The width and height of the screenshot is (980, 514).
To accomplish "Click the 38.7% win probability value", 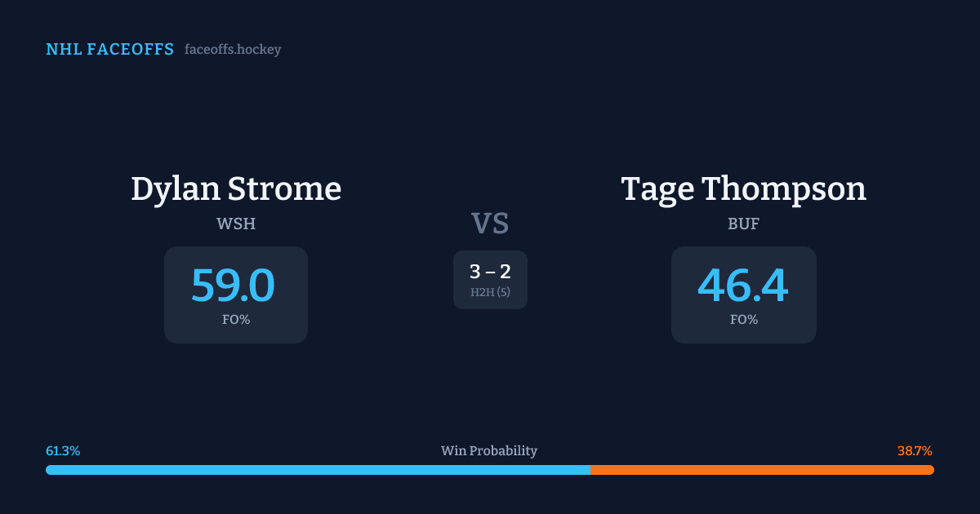I will tap(915, 450).
